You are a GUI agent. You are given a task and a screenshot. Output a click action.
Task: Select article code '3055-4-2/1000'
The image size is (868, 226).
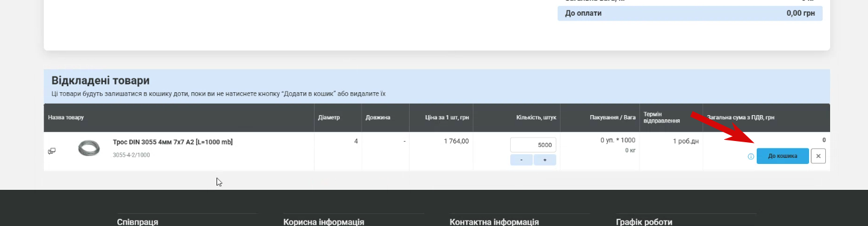[x=131, y=155]
